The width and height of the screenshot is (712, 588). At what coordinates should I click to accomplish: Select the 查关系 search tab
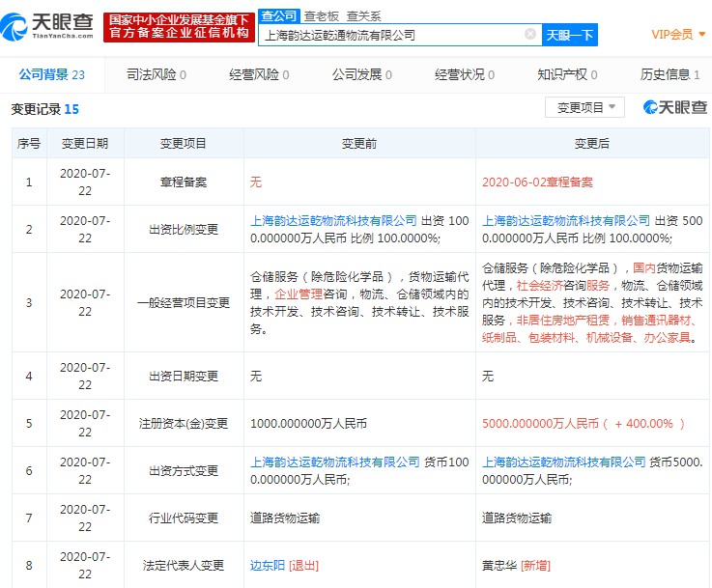click(363, 16)
